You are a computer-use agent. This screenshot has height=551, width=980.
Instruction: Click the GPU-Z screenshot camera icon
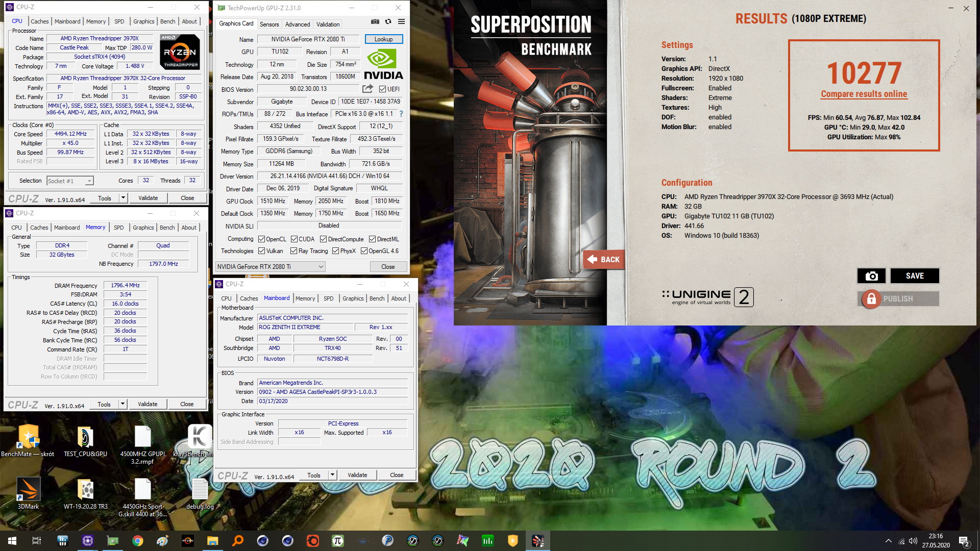[x=375, y=22]
